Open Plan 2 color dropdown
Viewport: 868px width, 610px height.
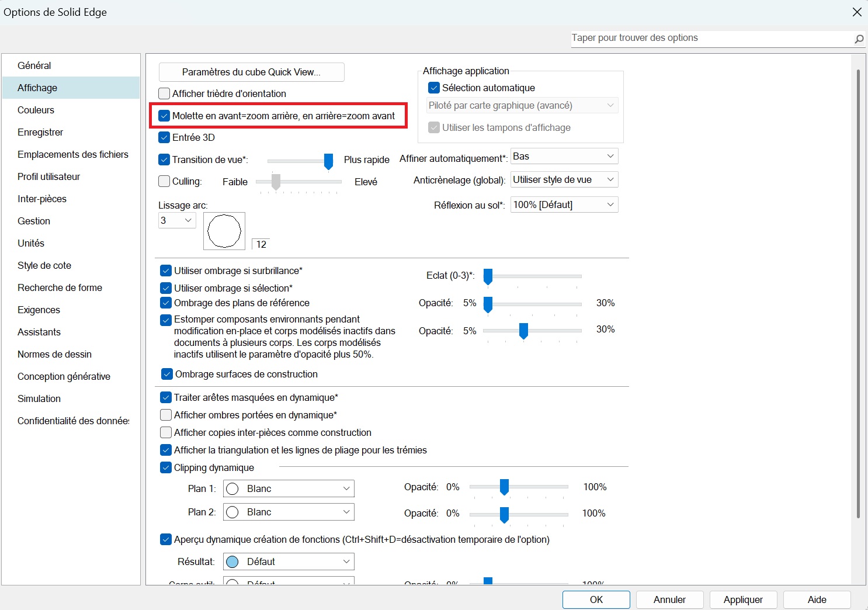pyautogui.click(x=289, y=512)
